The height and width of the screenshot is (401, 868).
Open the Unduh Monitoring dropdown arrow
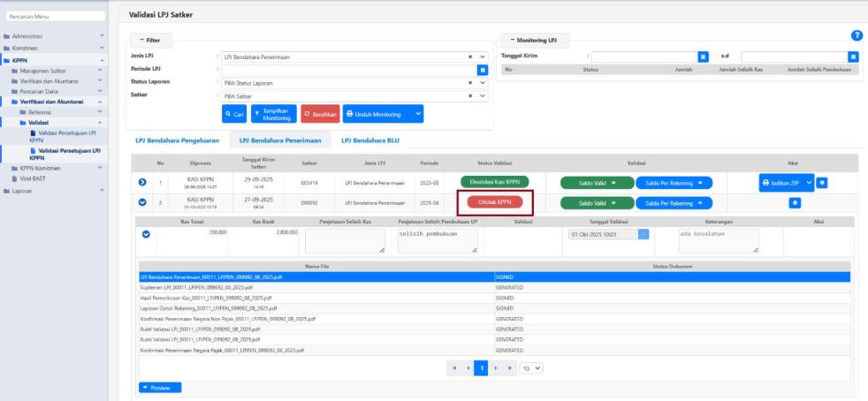click(x=418, y=114)
